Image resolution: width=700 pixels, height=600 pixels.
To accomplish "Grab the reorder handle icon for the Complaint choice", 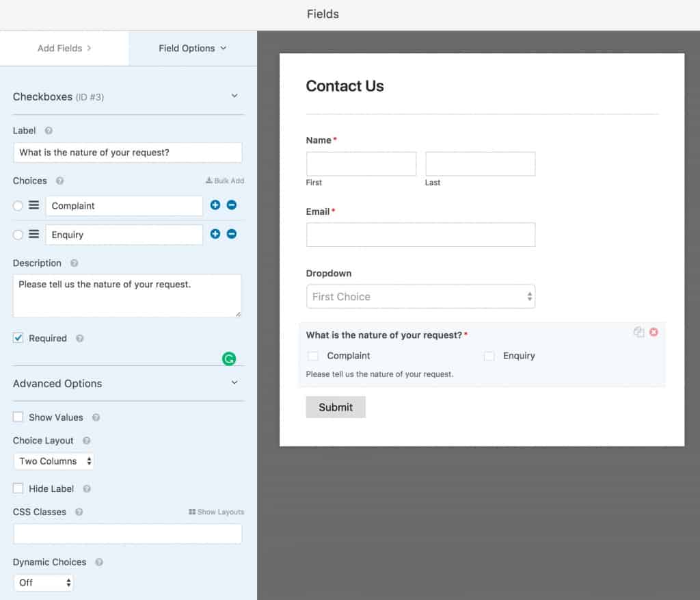I will [34, 205].
